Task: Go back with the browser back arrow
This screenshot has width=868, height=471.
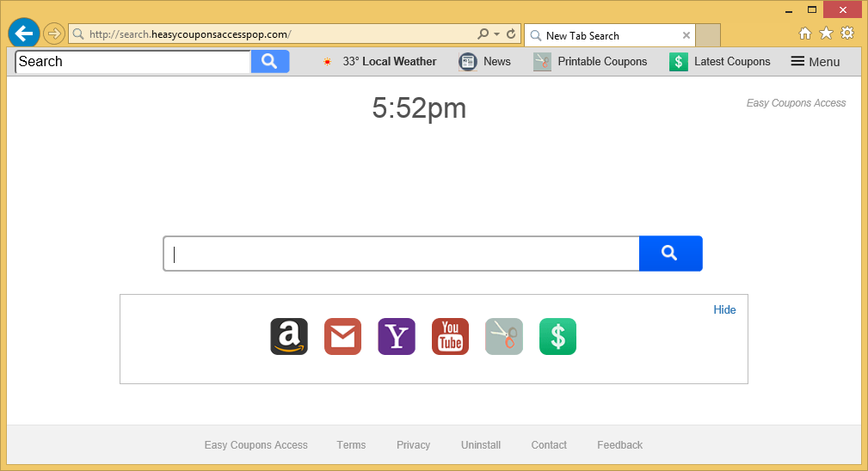Action: click(x=24, y=34)
